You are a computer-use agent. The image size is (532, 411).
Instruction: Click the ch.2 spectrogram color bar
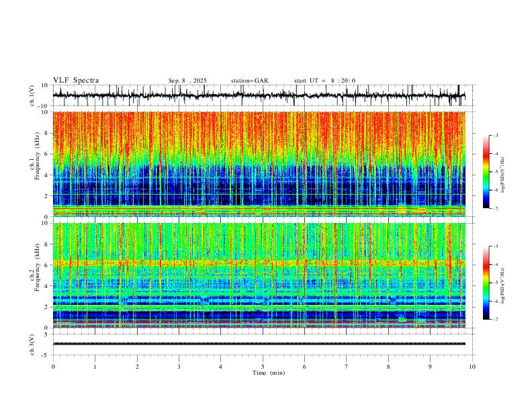[x=486, y=283]
